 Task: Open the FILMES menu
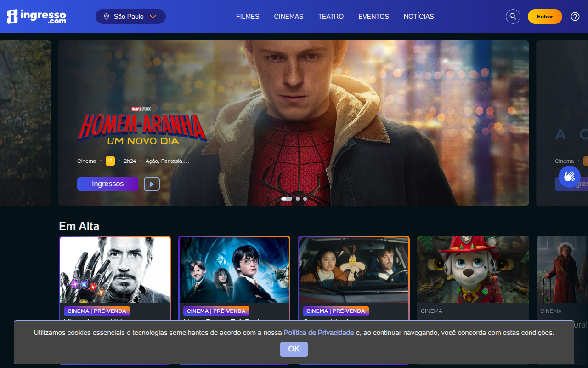point(248,17)
